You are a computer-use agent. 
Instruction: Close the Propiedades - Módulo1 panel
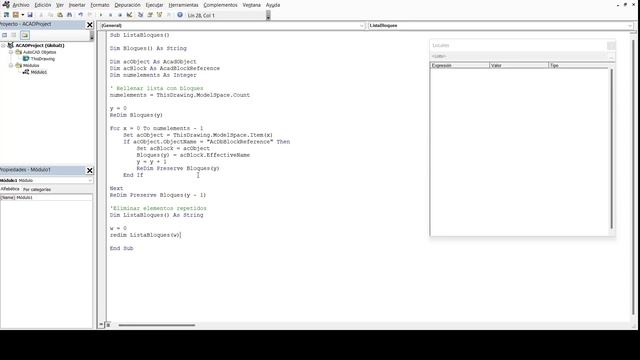pos(90,170)
